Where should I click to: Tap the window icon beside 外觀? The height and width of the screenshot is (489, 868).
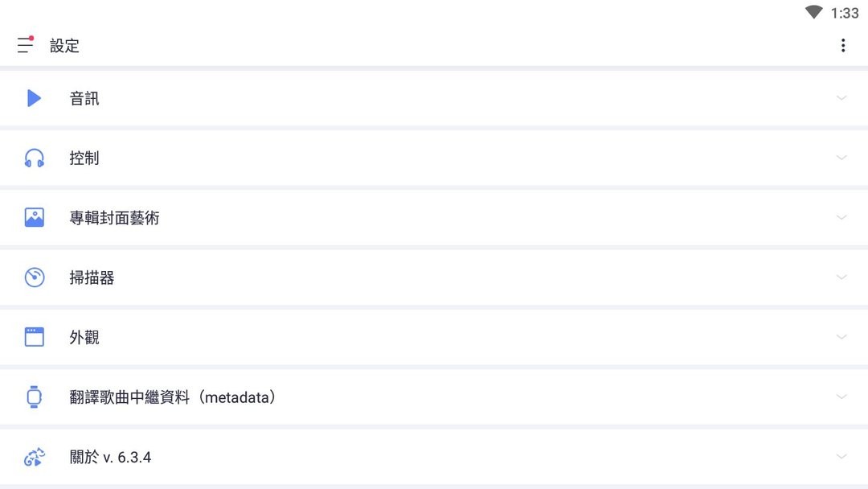click(x=34, y=337)
